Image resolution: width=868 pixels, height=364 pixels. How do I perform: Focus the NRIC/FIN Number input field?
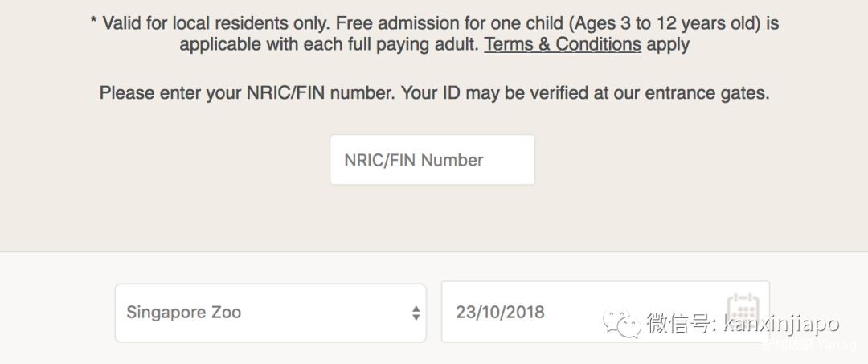pos(432,160)
